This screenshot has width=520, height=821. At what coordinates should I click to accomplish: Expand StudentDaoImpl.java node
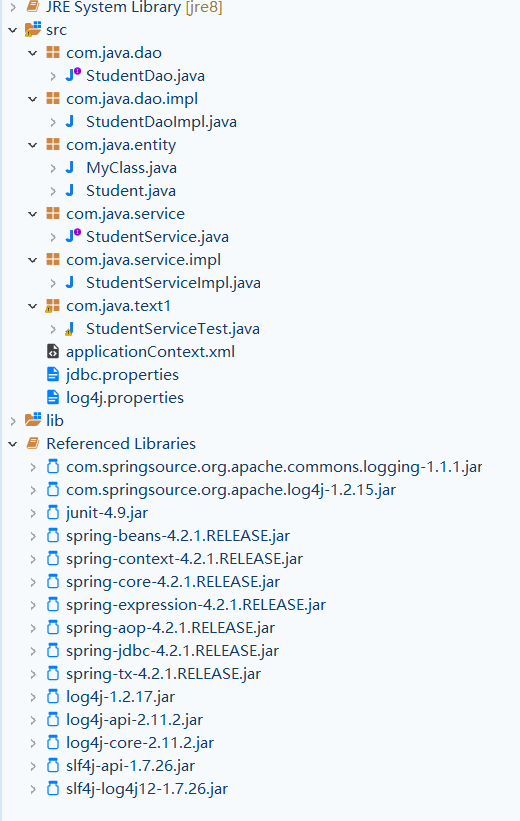[x=53, y=122]
